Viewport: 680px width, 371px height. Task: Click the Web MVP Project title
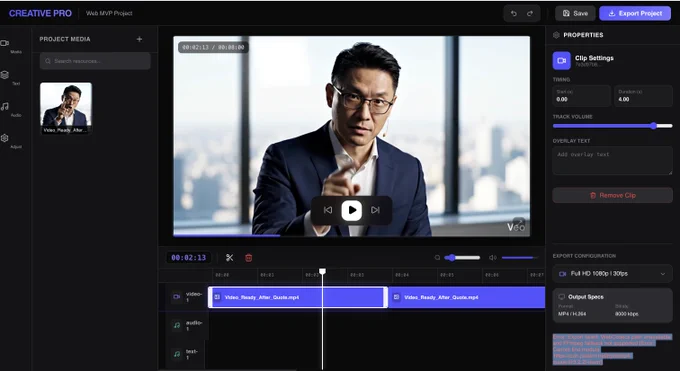[x=109, y=13]
